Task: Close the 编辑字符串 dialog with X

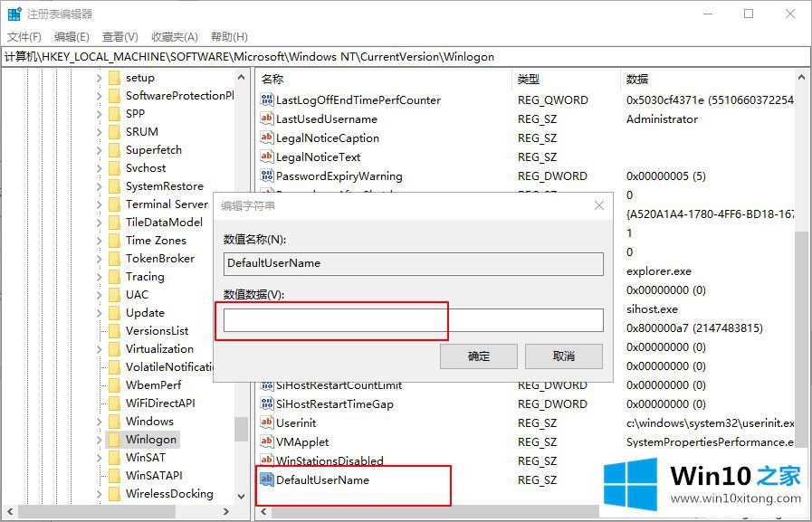Action: [599, 205]
